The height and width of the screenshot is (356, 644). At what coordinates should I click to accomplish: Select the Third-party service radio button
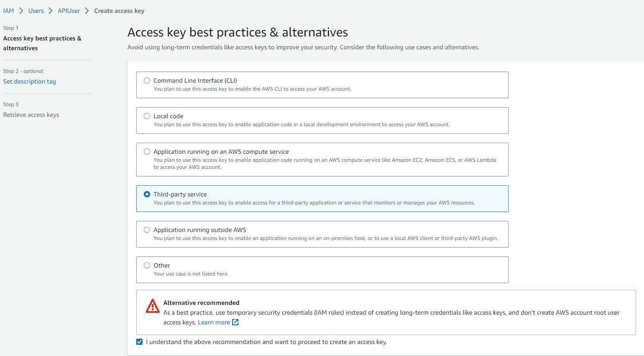click(147, 194)
